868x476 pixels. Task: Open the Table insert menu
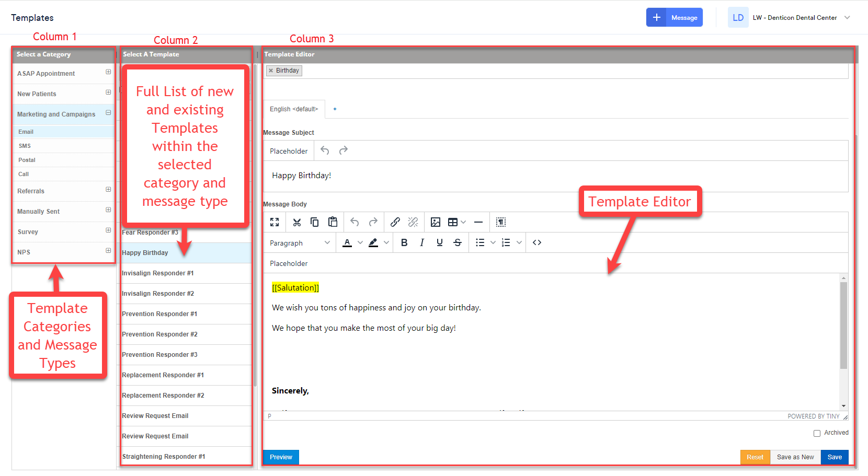pyautogui.click(x=457, y=222)
